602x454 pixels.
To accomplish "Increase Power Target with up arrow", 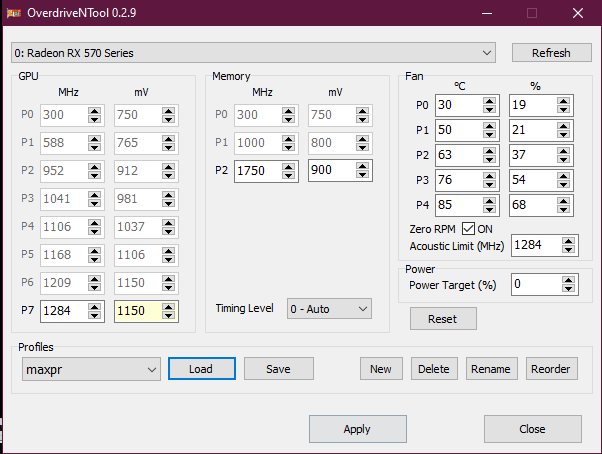I will (568, 280).
